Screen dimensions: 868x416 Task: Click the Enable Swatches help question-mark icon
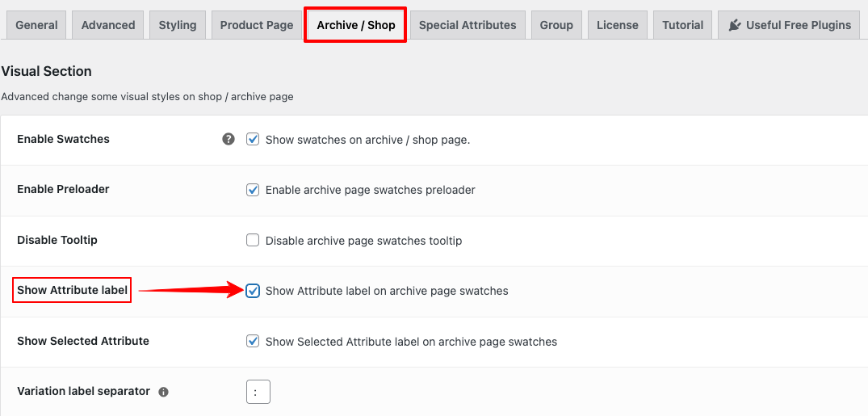[x=229, y=139]
